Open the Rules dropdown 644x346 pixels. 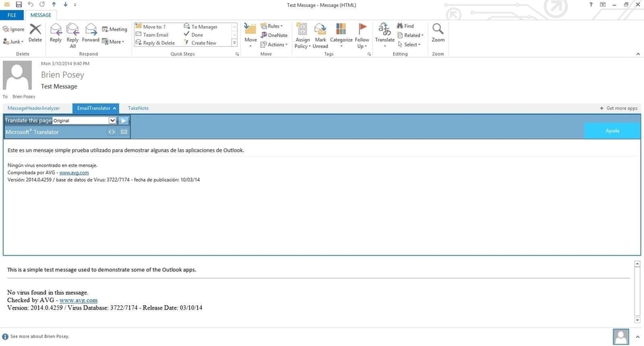[272, 26]
